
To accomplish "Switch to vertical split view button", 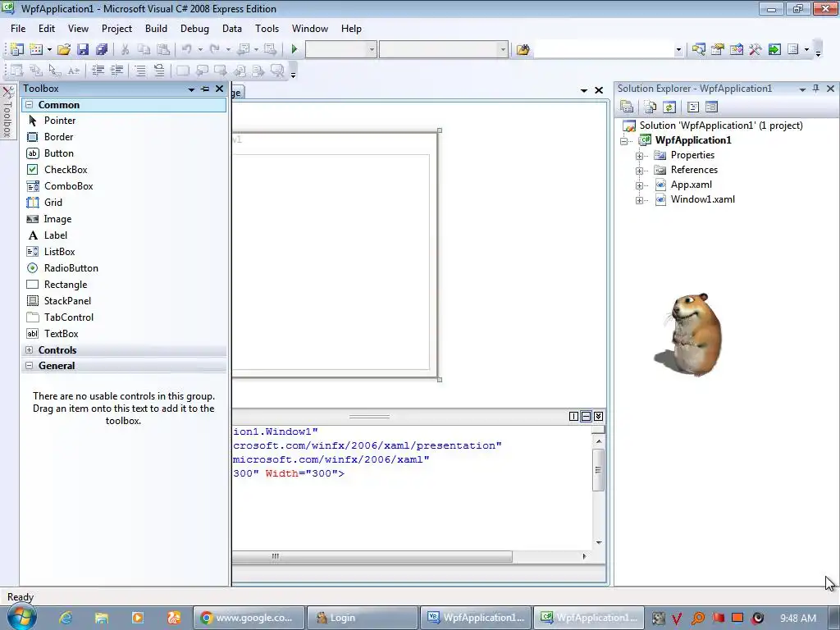I will (x=573, y=416).
